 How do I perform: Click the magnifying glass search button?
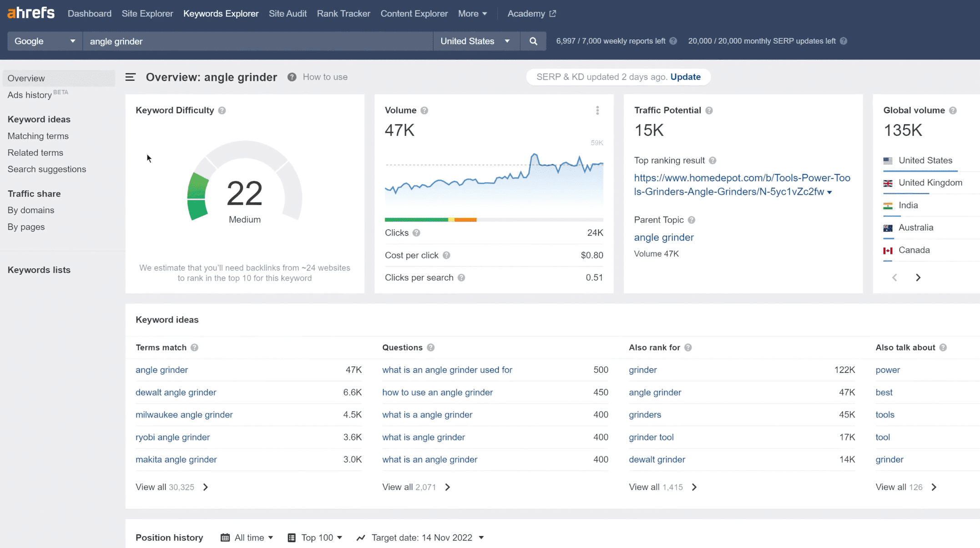pos(533,41)
